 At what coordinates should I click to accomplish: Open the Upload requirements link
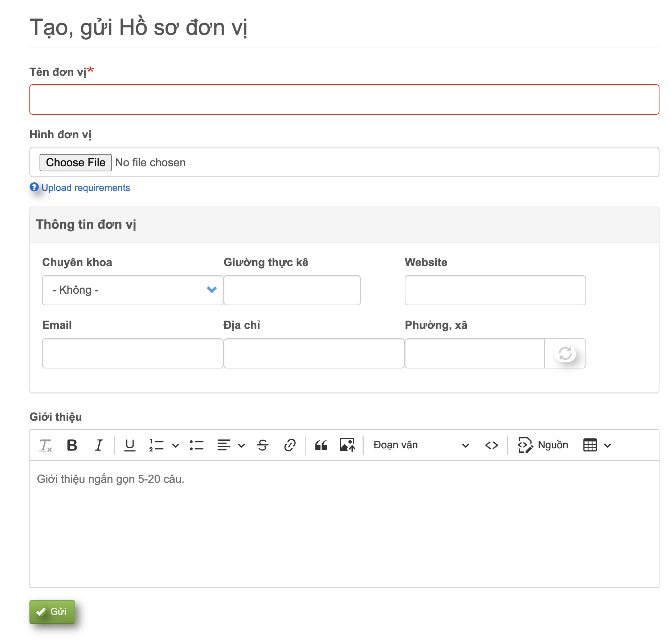tap(85, 188)
